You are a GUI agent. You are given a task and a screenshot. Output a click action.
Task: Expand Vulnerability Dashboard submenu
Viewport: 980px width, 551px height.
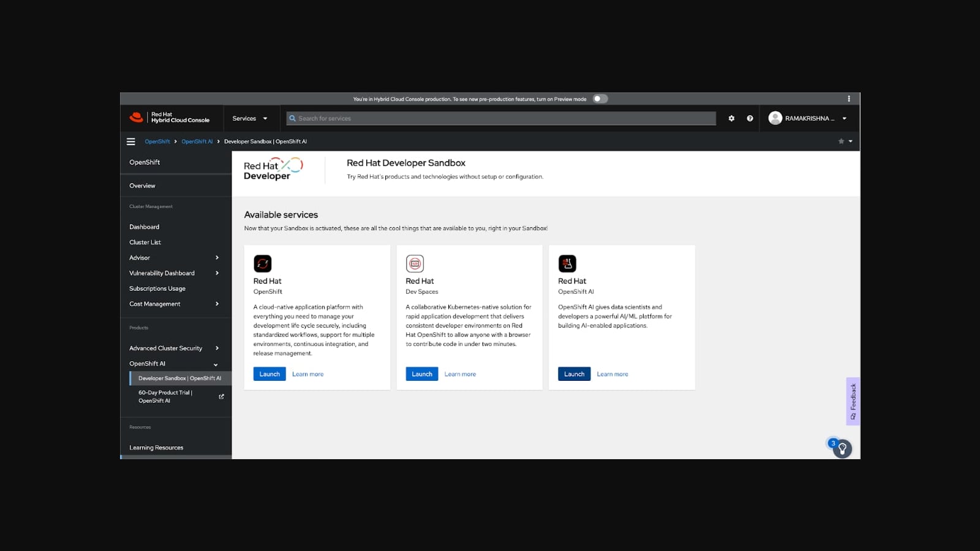coord(175,273)
